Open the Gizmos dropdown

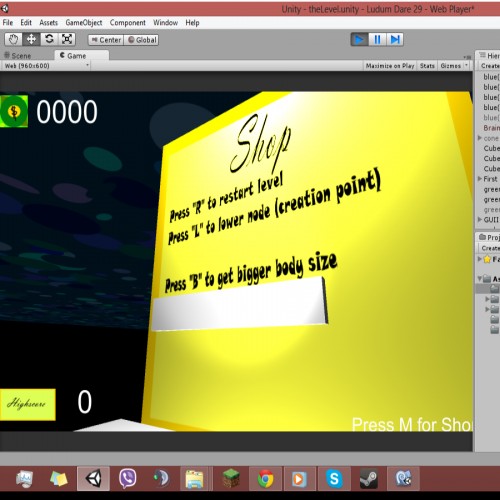point(454,66)
